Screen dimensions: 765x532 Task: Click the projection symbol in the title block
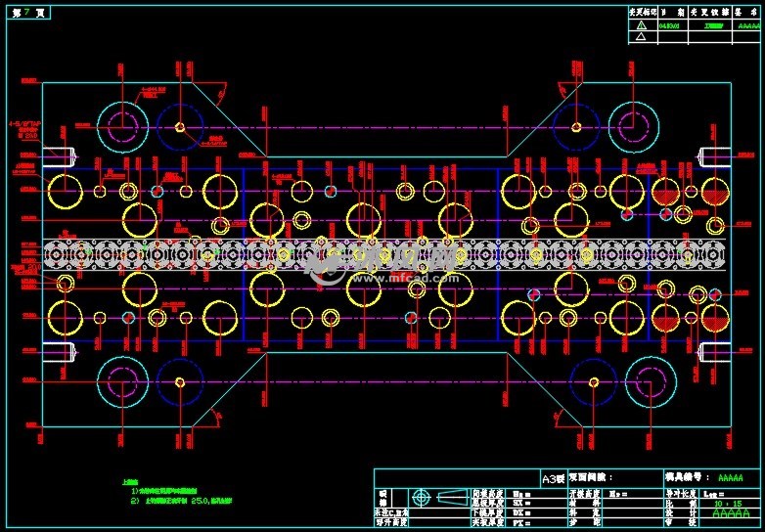pos(422,496)
